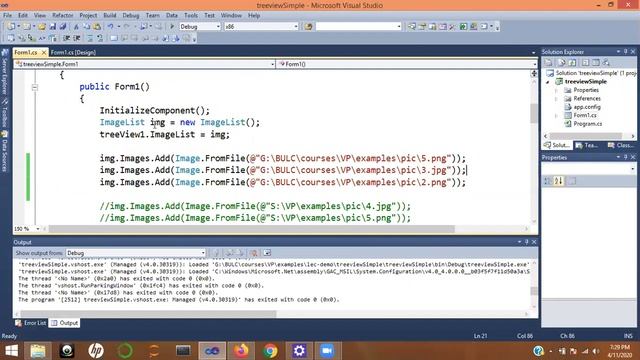Click the Windows Start button
Image resolution: width=640 pixels, height=360 pixels.
pyautogui.click(x=11, y=351)
